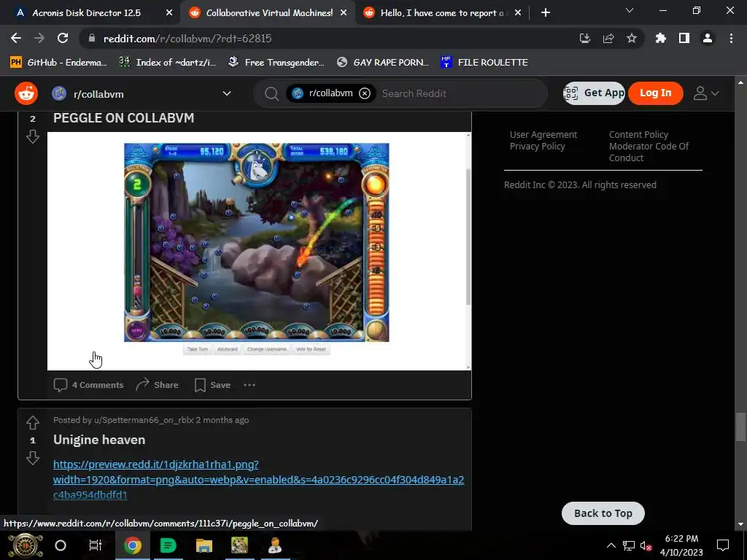Image resolution: width=747 pixels, height=560 pixels.
Task: Open the notification center icon
Action: [x=723, y=545]
